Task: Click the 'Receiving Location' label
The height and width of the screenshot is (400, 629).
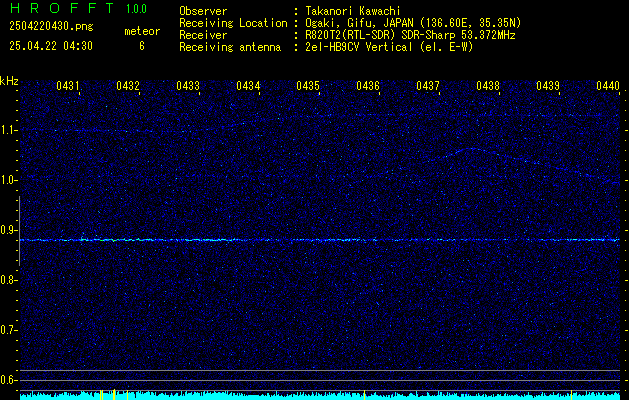Action: tap(233, 23)
